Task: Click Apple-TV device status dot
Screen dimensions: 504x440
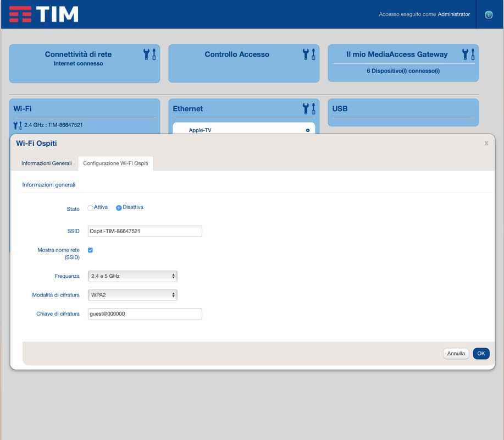Action: pos(308,130)
